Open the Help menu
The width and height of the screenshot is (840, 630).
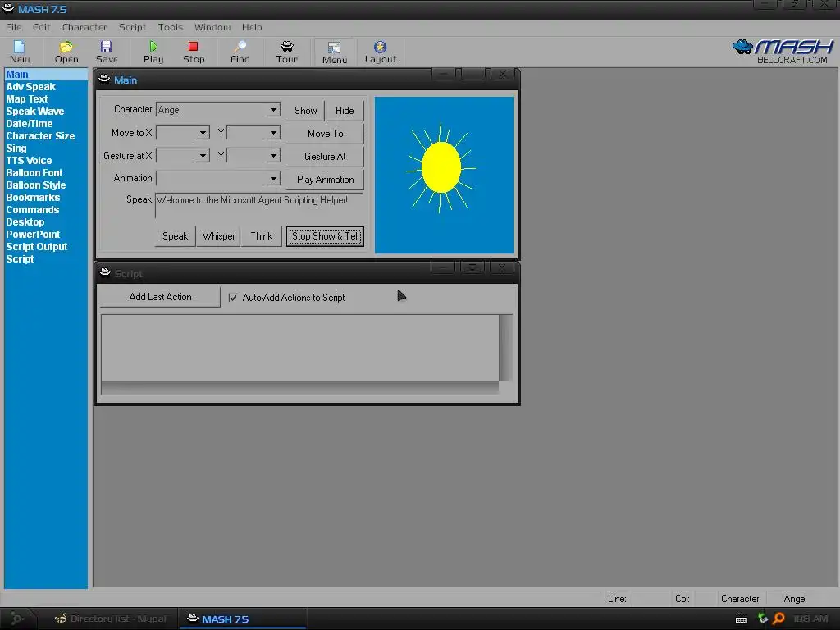tap(252, 27)
